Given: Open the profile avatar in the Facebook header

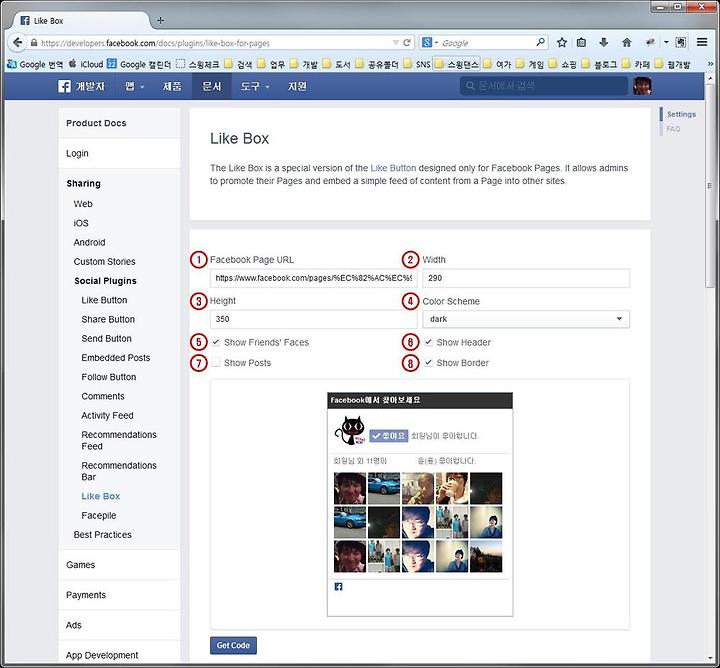Looking at the screenshot, I should pos(642,86).
